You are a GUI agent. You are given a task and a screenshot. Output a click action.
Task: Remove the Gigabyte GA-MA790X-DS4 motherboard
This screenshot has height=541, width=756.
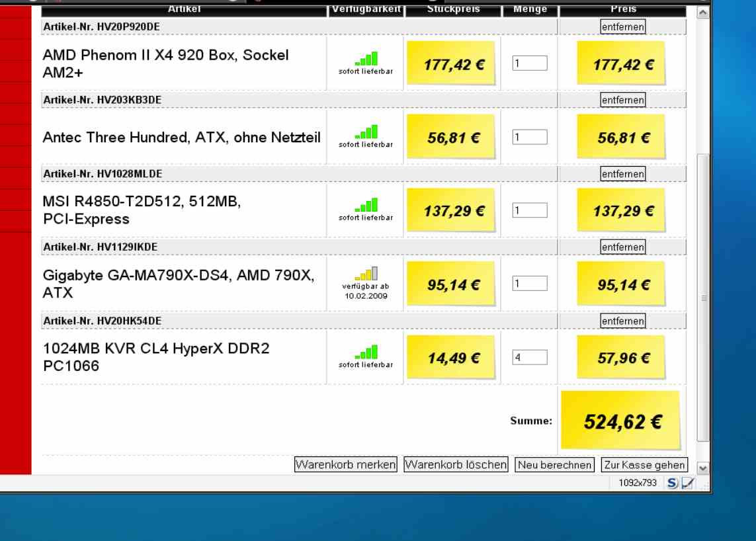pyautogui.click(x=622, y=247)
